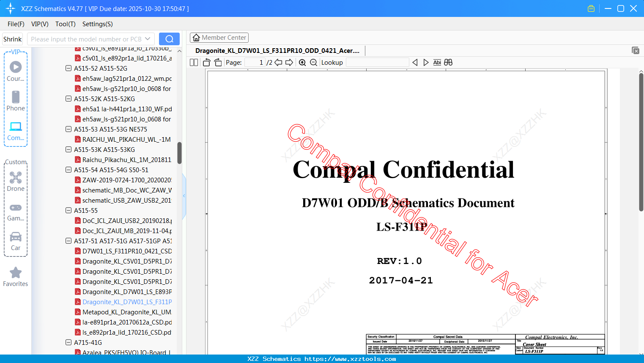Open file schematic_MB_Doc_WC_ZAW_V
The height and width of the screenshot is (363, 644).
pos(123,190)
